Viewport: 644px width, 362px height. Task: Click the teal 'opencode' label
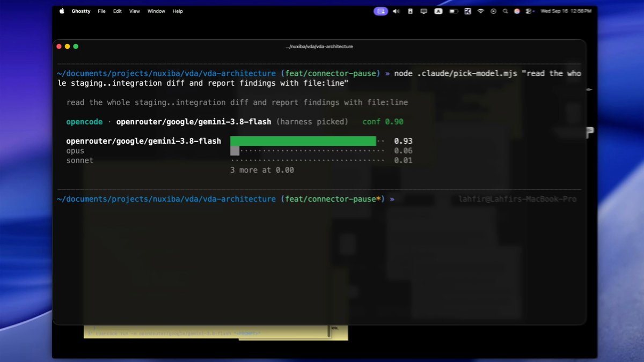click(84, 122)
